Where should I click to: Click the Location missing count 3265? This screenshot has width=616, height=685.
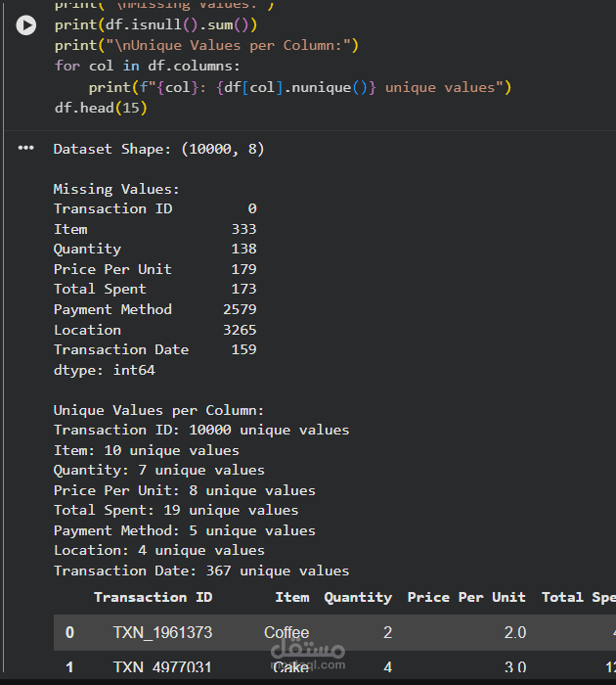pos(240,330)
